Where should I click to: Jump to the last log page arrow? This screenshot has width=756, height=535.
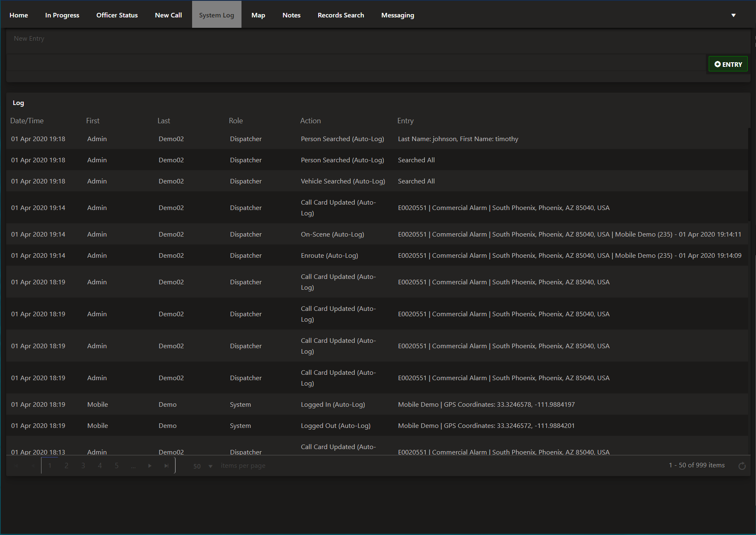[166, 466]
